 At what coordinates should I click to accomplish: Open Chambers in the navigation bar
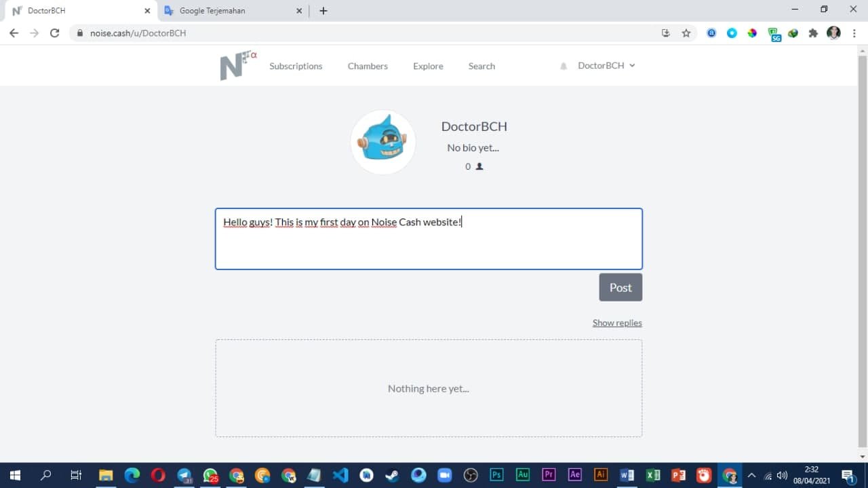point(368,66)
